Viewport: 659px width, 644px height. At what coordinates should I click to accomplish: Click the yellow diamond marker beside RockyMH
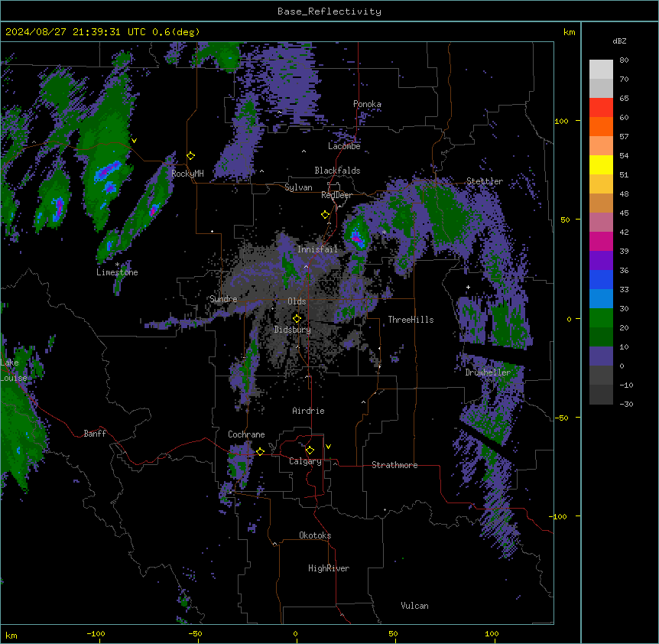point(191,156)
